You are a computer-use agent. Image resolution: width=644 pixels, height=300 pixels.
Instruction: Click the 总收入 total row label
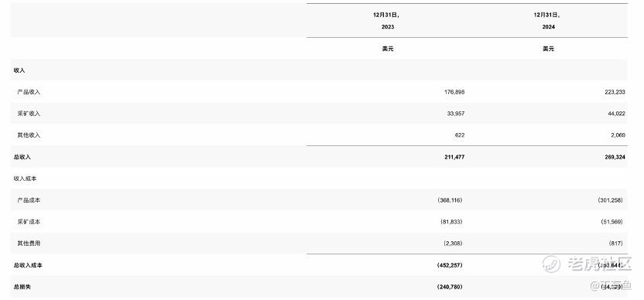click(22, 157)
